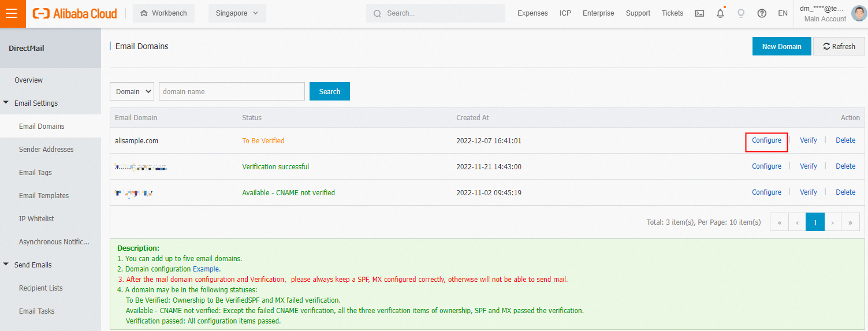Verify the alisample.com domain
The width and height of the screenshot is (868, 331).
point(809,140)
